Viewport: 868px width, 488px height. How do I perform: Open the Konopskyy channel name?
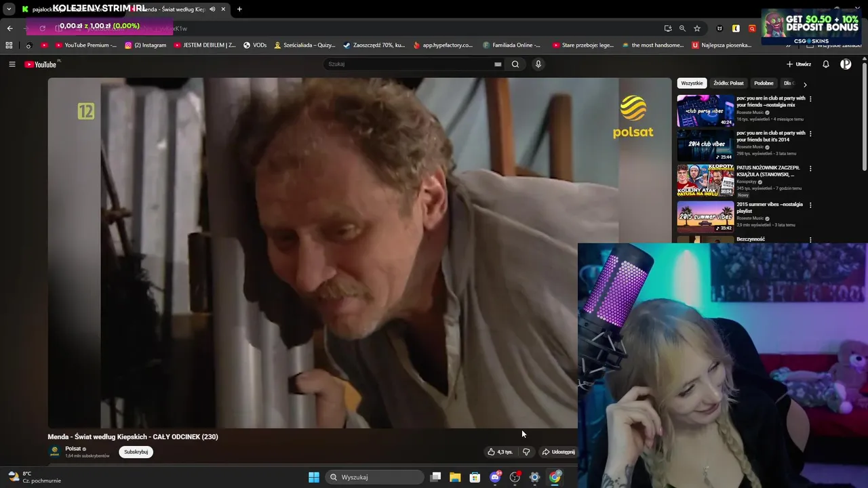pos(747,182)
